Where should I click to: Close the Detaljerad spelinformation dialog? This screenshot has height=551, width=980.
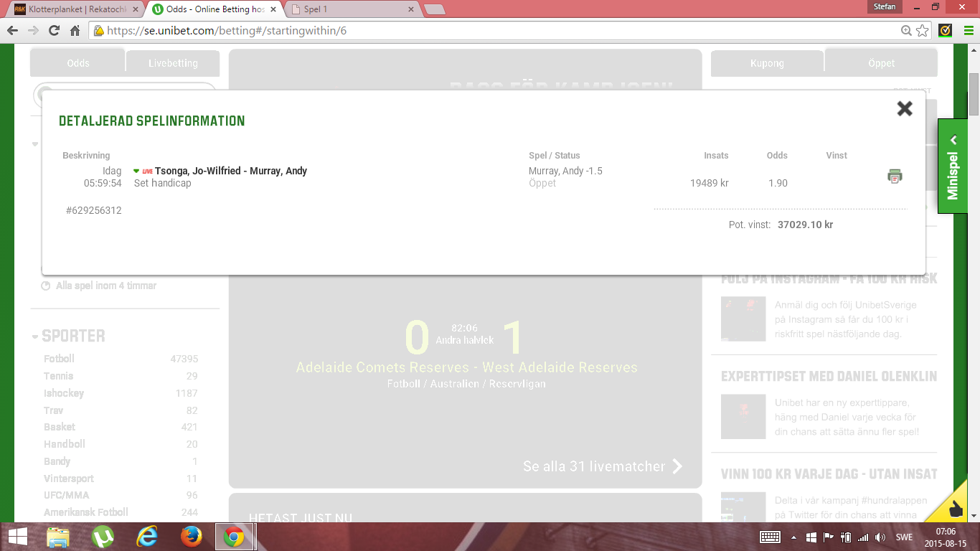click(x=905, y=108)
